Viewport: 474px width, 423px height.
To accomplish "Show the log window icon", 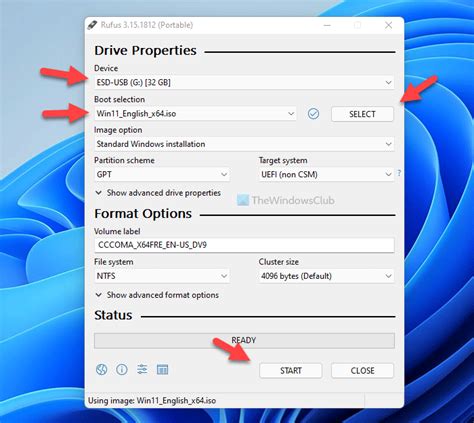I will (x=162, y=369).
